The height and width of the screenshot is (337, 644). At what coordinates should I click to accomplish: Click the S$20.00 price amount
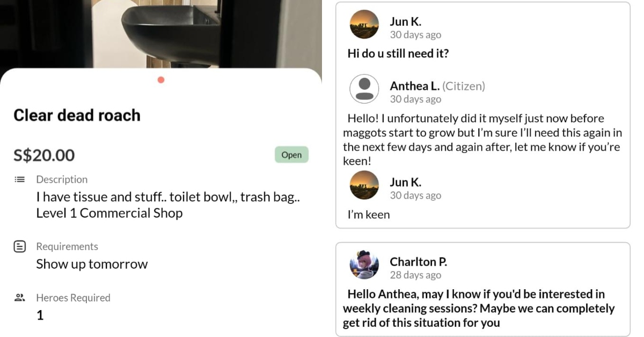click(44, 156)
